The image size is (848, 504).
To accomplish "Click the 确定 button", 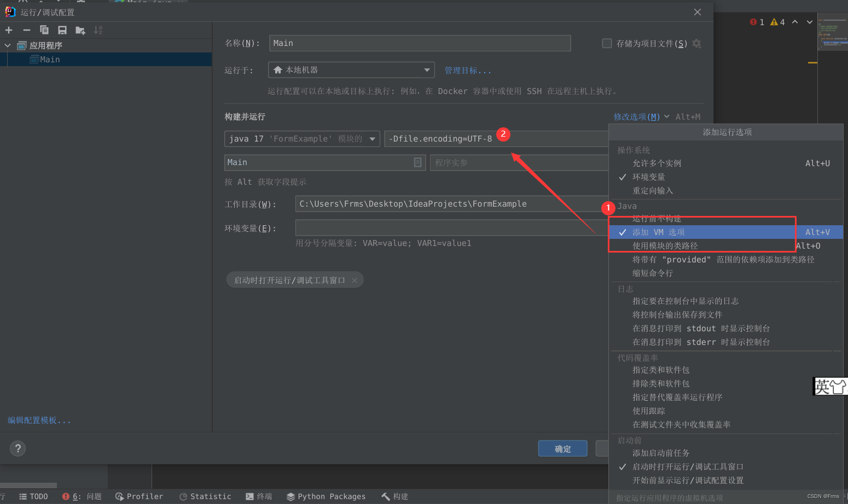I will tap(563, 449).
